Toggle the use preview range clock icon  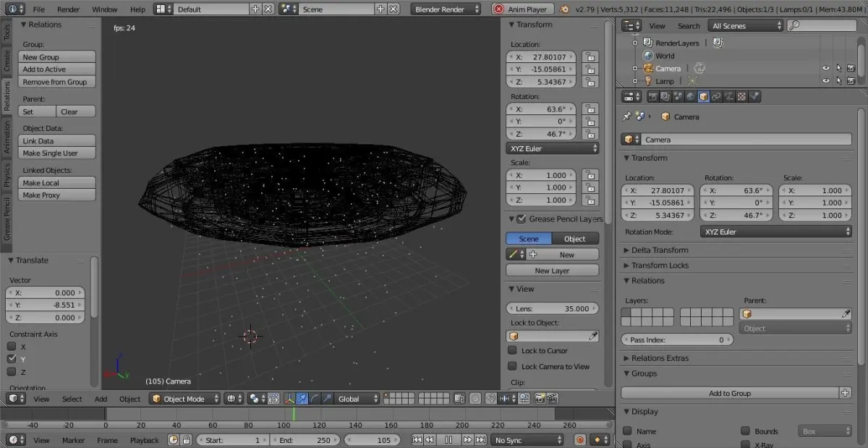click(174, 440)
